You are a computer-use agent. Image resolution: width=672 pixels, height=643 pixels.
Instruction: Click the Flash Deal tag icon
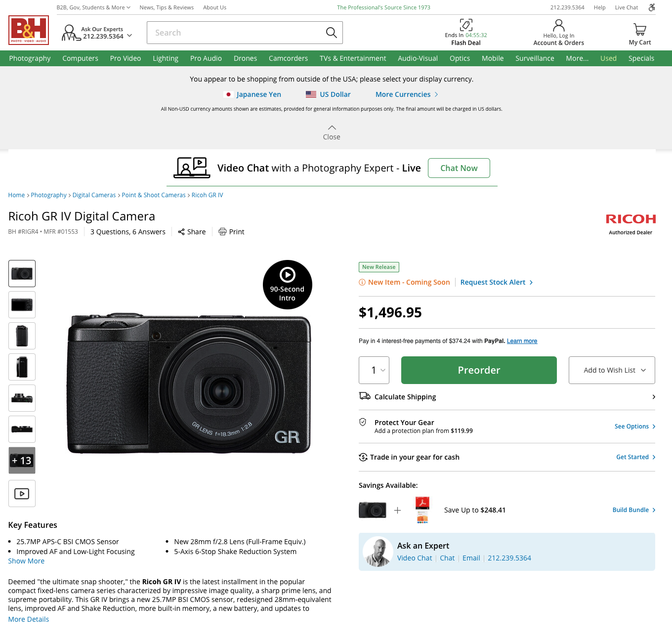[x=465, y=25]
